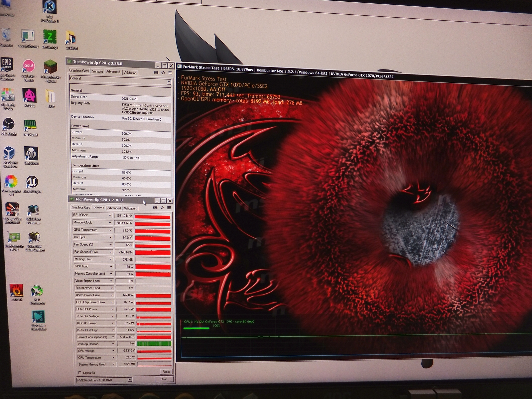This screenshot has width=532, height=399.
Task: Open the СТАТЬИ folder on the desktop
Action: coord(71,41)
